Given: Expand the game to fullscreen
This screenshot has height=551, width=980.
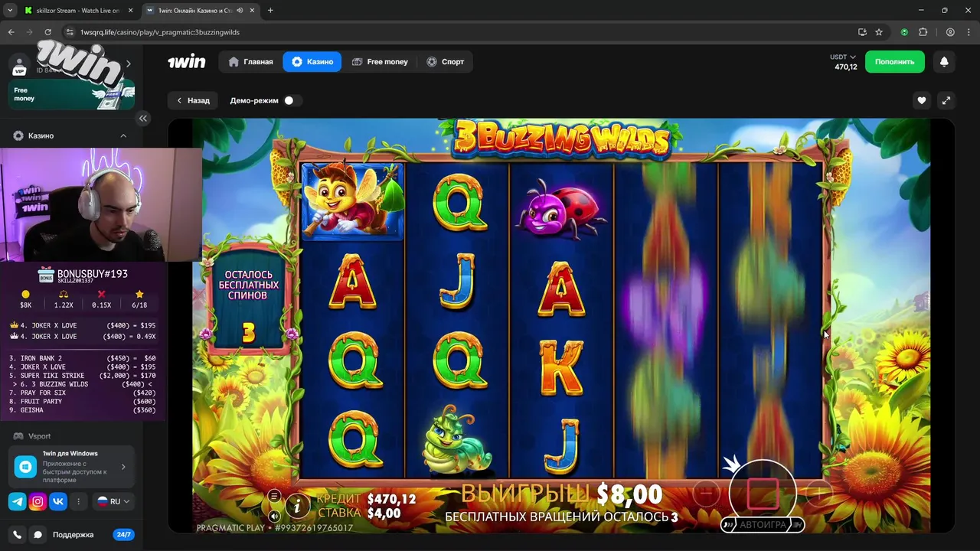Looking at the screenshot, I should click(946, 100).
